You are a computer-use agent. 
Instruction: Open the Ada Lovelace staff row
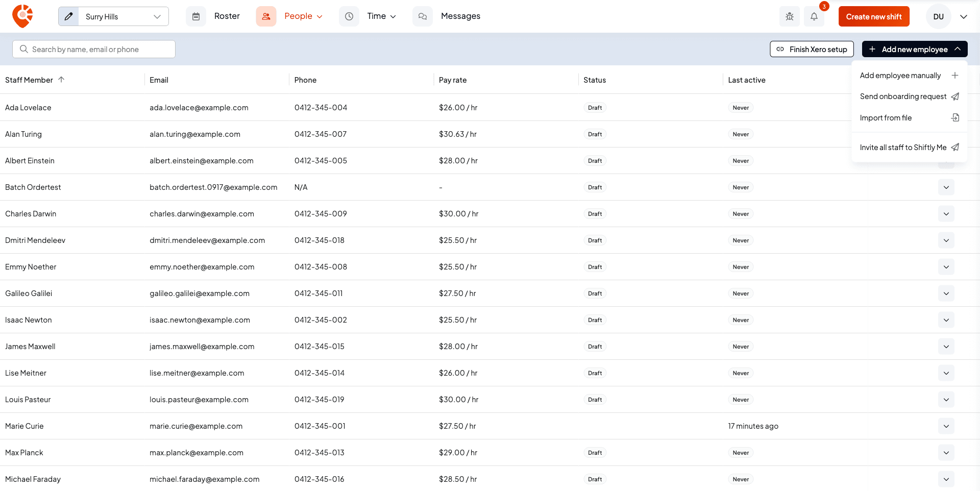pyautogui.click(x=490, y=108)
